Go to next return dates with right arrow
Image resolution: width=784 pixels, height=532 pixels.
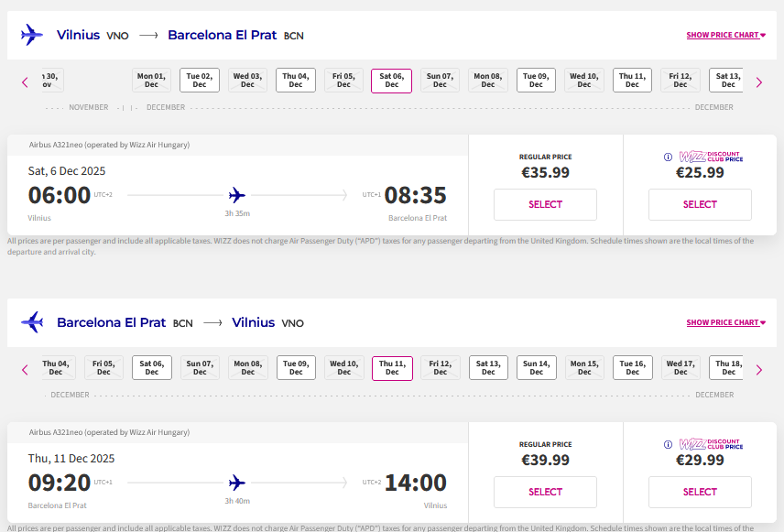click(x=758, y=370)
